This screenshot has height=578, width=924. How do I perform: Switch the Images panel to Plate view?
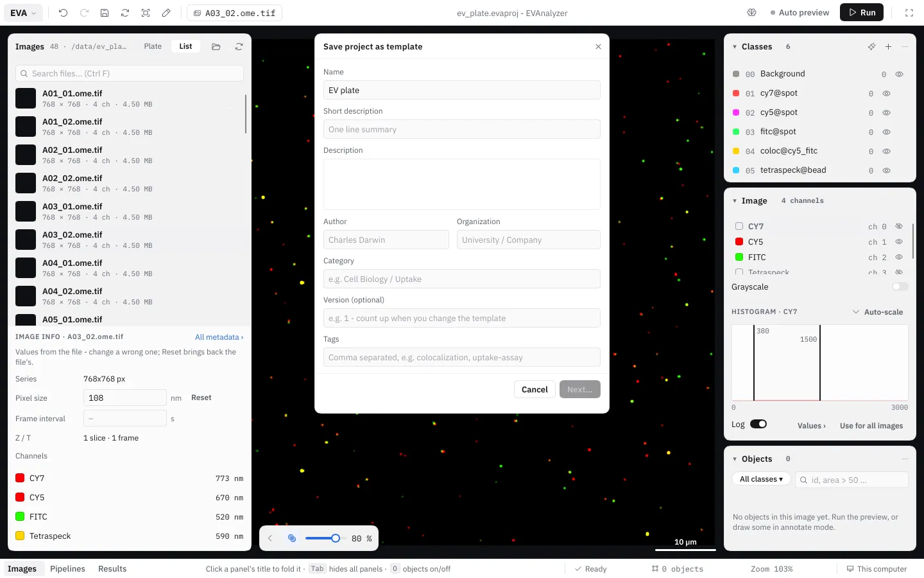pyautogui.click(x=153, y=46)
